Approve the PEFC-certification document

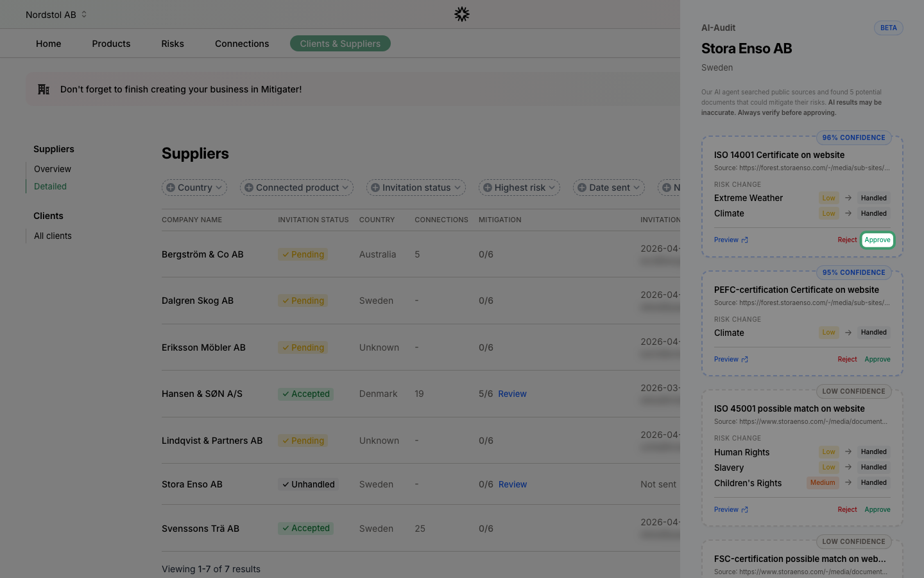click(x=877, y=359)
